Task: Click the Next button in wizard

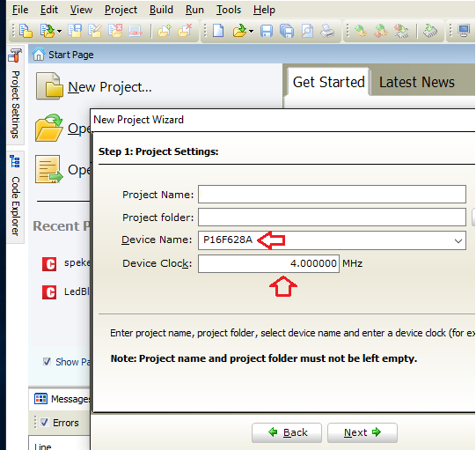Action: point(362,432)
